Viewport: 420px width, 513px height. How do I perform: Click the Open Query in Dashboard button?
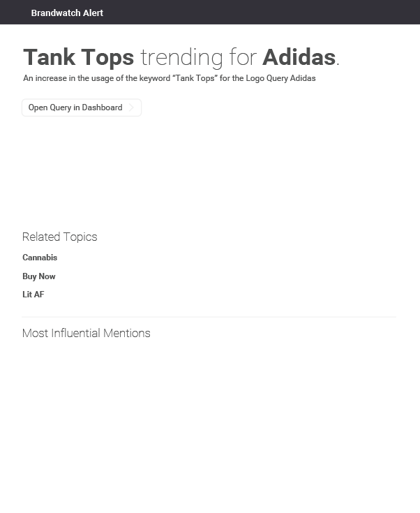point(82,107)
